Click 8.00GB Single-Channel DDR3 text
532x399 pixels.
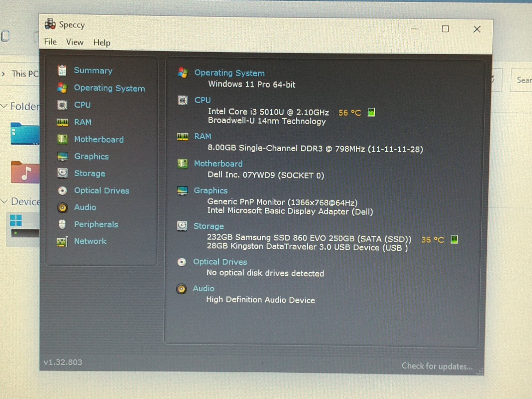(315, 148)
